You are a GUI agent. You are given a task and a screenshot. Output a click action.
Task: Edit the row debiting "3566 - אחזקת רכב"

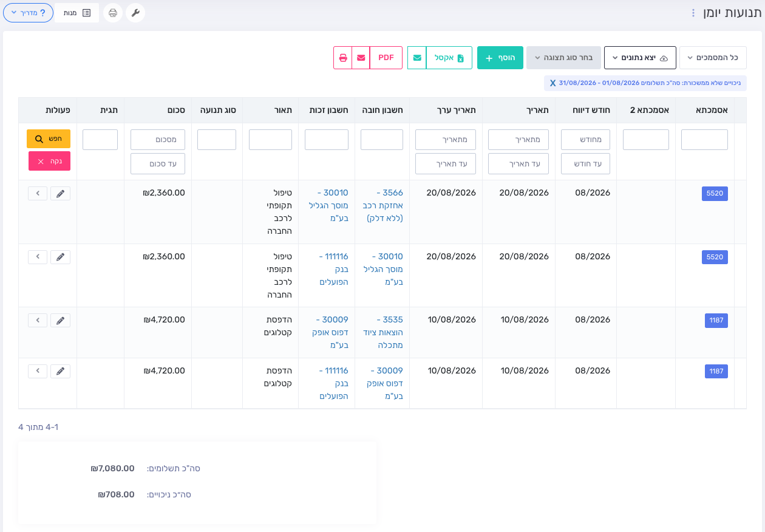pos(60,193)
